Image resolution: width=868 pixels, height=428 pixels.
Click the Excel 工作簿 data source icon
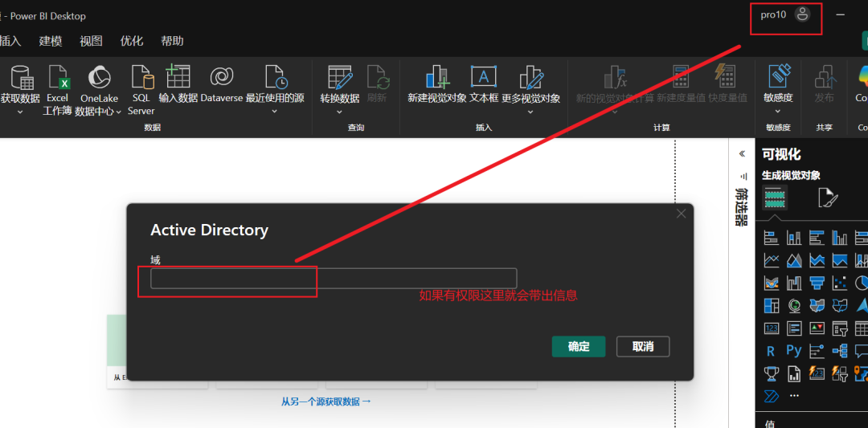click(x=59, y=77)
